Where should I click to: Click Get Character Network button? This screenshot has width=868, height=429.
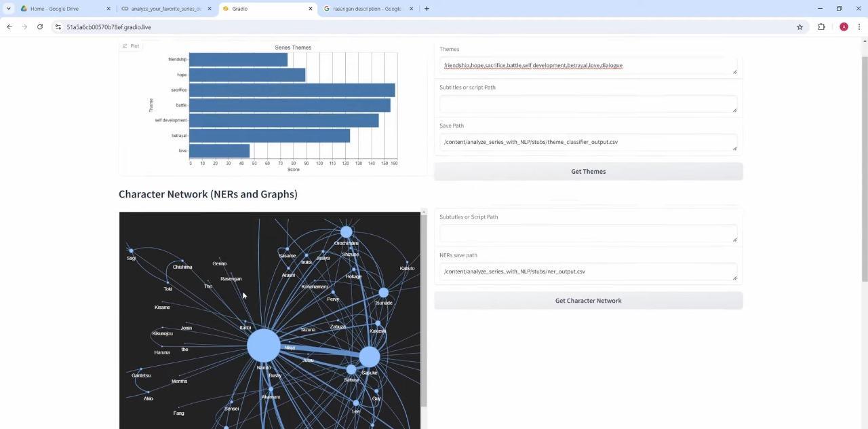click(x=588, y=301)
